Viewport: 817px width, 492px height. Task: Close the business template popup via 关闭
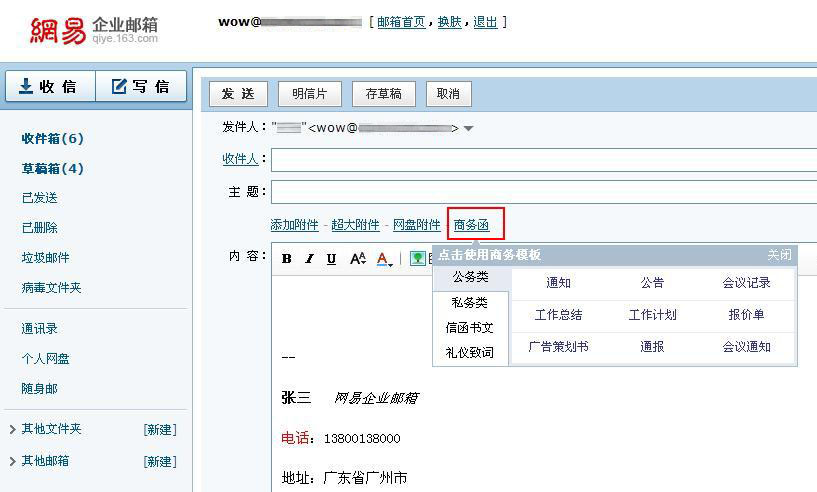click(779, 255)
